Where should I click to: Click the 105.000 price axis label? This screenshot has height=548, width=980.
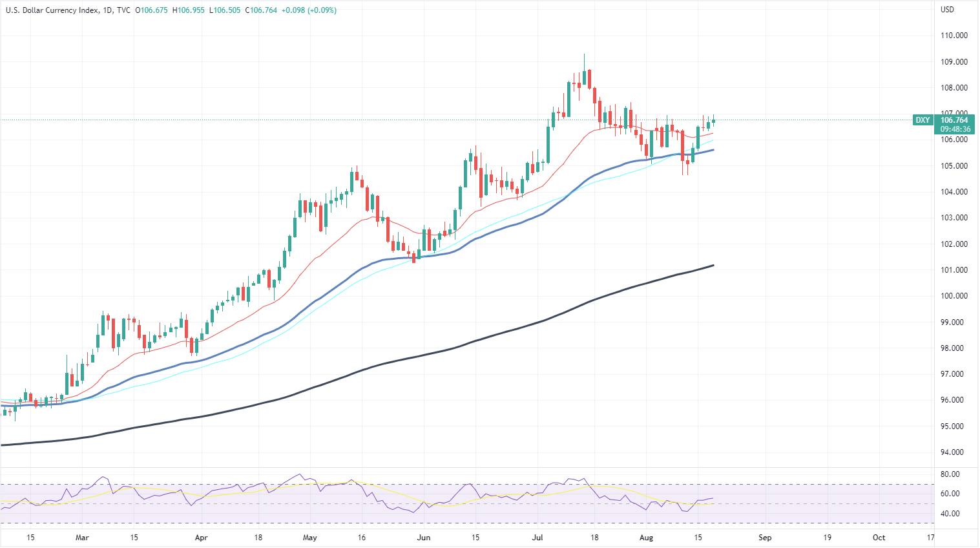954,166
